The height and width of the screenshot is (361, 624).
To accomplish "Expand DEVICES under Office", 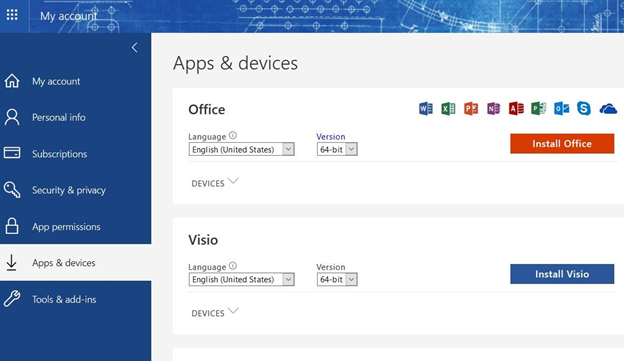I will tap(215, 183).
